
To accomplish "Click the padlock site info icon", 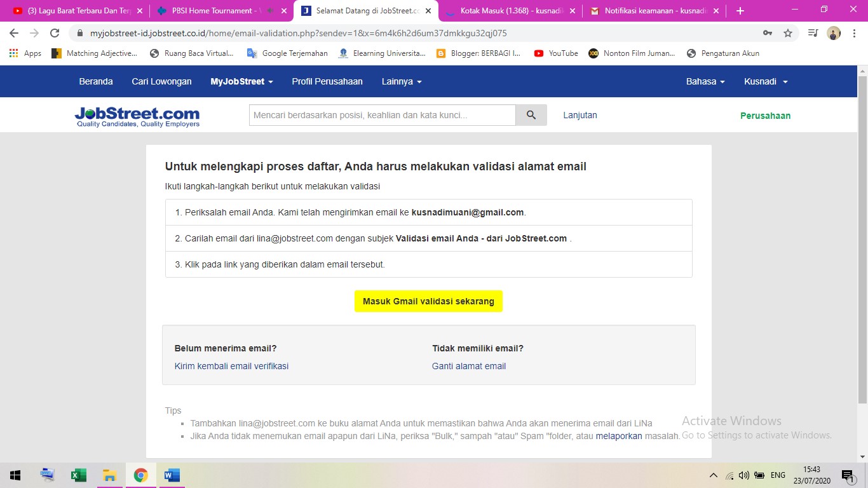I will coord(80,33).
